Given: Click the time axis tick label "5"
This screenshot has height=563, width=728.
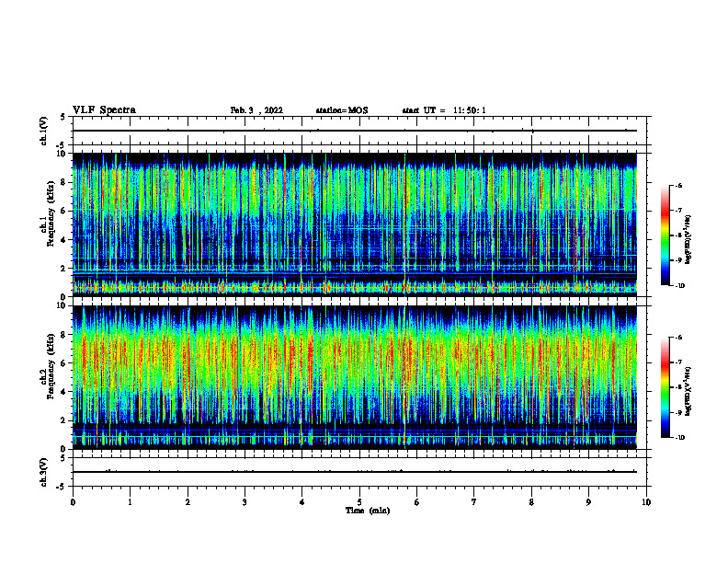Looking at the screenshot, I should (359, 502).
